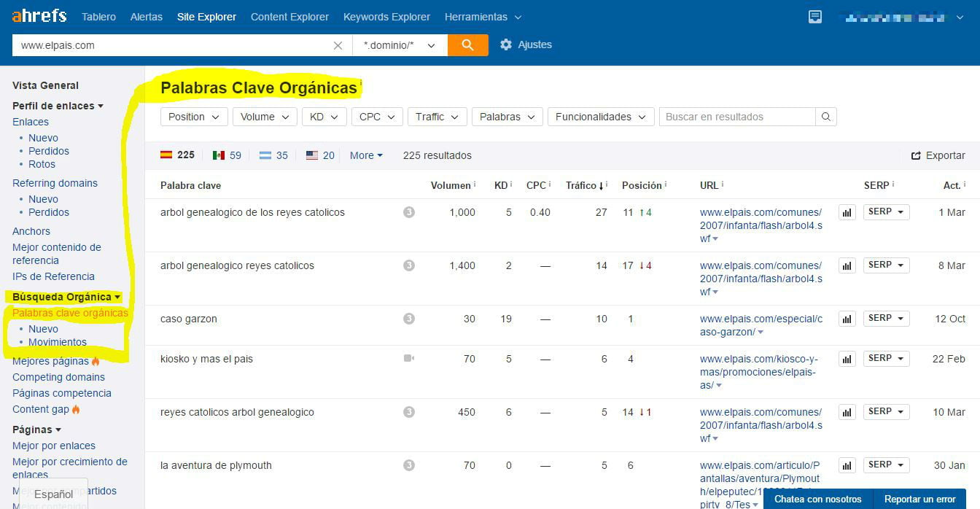The width and height of the screenshot is (980, 509).
Task: Open SERP dropdown for kiosko y mas el pais
Action: (886, 358)
